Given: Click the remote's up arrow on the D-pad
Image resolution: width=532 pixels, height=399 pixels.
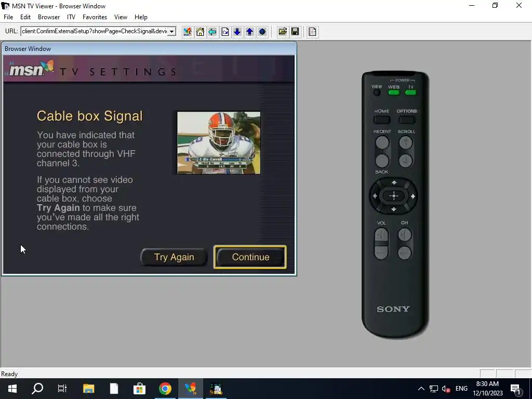Looking at the screenshot, I should pyautogui.click(x=394, y=182).
